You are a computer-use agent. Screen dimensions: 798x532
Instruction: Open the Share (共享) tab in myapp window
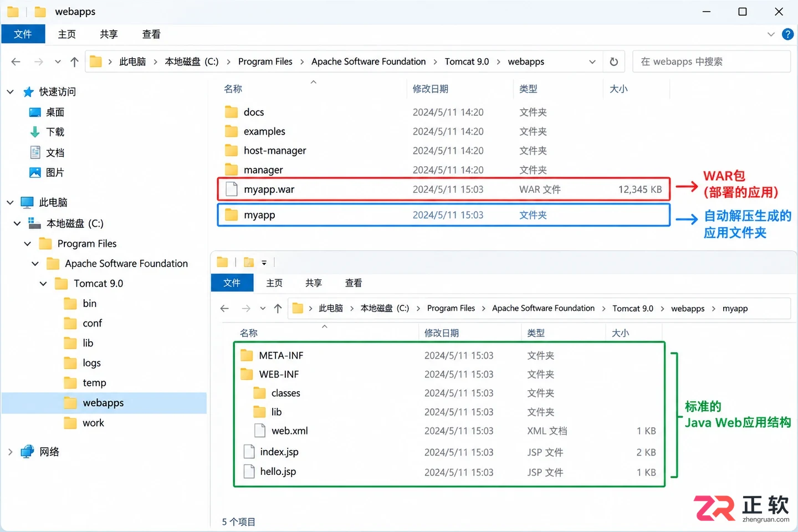[x=314, y=283]
